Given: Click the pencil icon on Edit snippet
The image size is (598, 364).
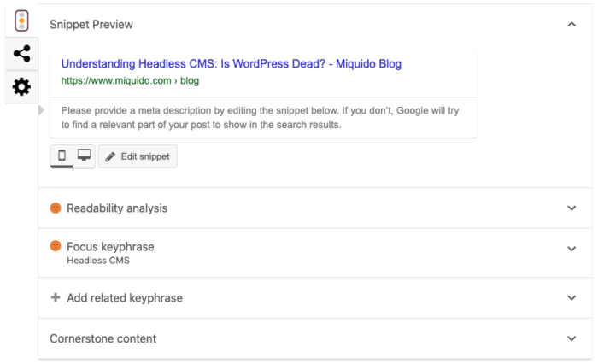Looking at the screenshot, I should pos(110,157).
